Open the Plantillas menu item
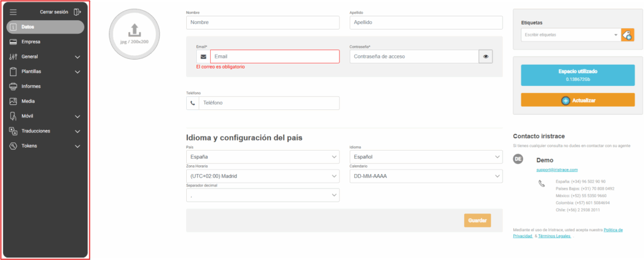Image resolution: width=644 pixels, height=260 pixels. pos(31,72)
